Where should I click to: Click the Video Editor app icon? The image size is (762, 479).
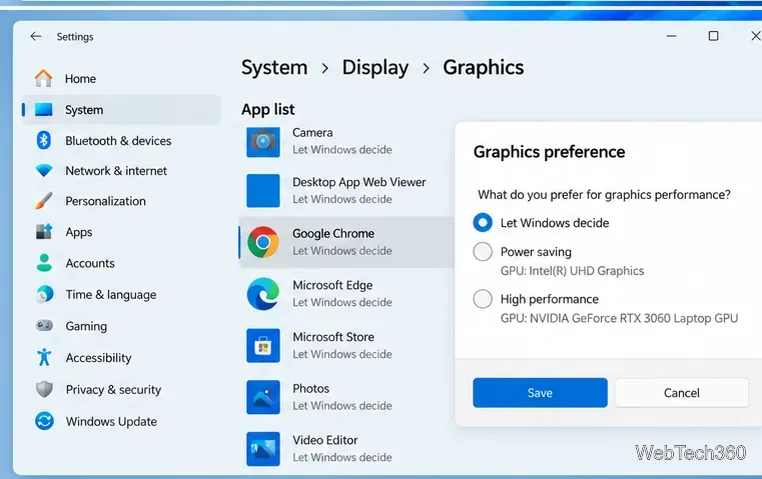pos(263,449)
